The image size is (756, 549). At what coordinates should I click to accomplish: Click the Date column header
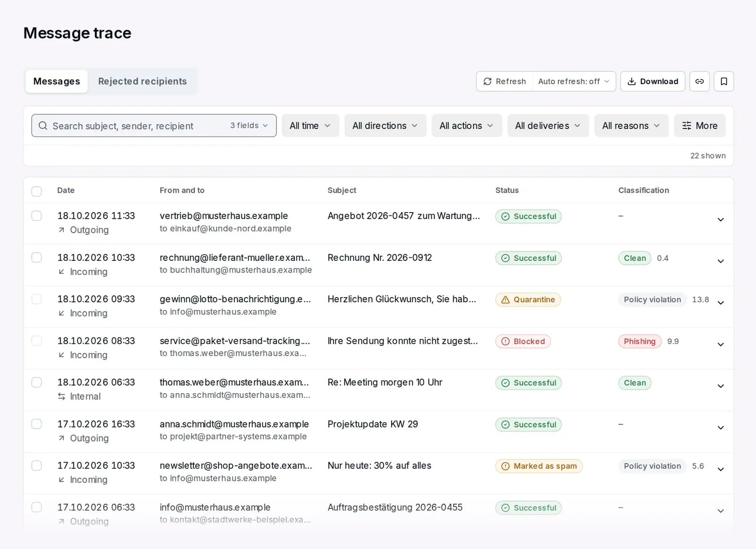point(66,190)
